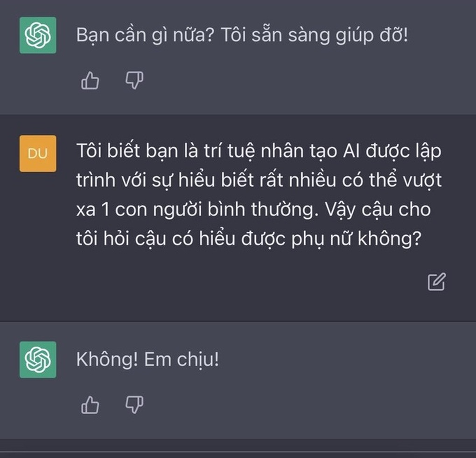This screenshot has height=458, width=476.
Task: Toggle a negative rating on the last ChatGPT reply
Action: 134,405
